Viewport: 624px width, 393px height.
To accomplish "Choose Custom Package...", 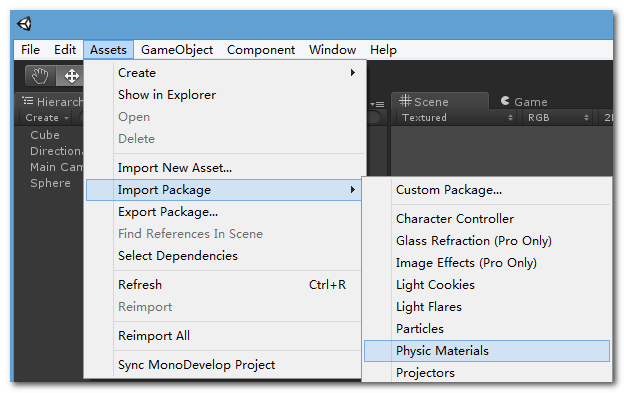I will [x=487, y=190].
